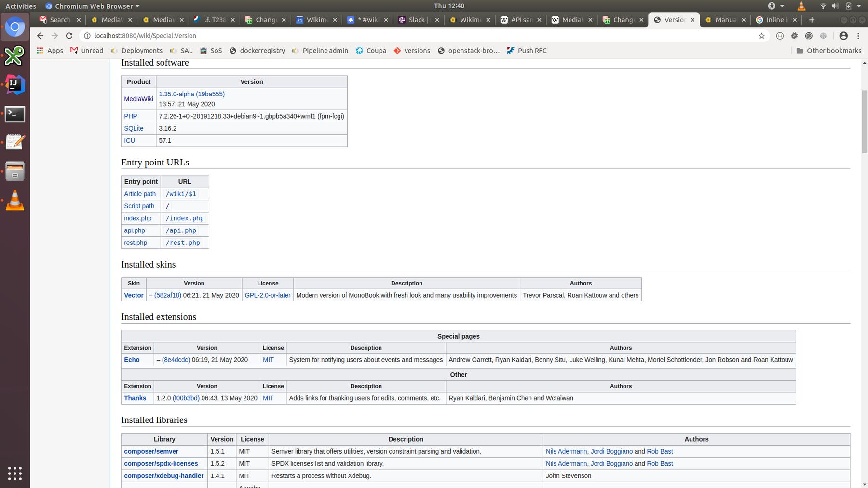This screenshot has width=868, height=488.
Task: Open the Echo commit 8e4dcdc link
Action: click(x=176, y=360)
